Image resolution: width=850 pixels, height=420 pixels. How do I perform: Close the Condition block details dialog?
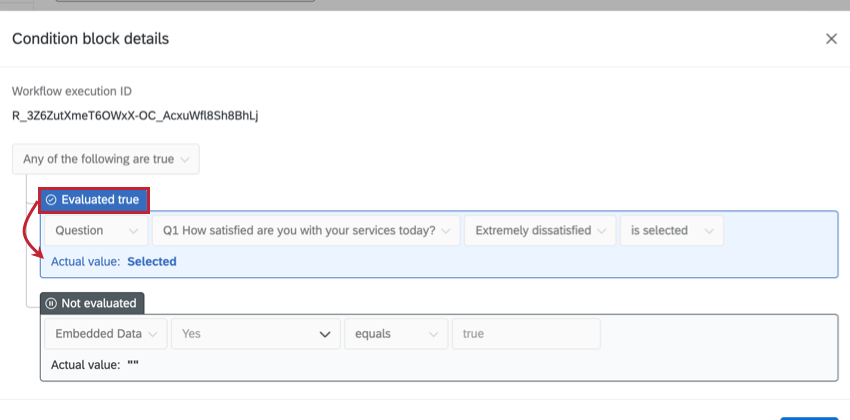coord(831,39)
